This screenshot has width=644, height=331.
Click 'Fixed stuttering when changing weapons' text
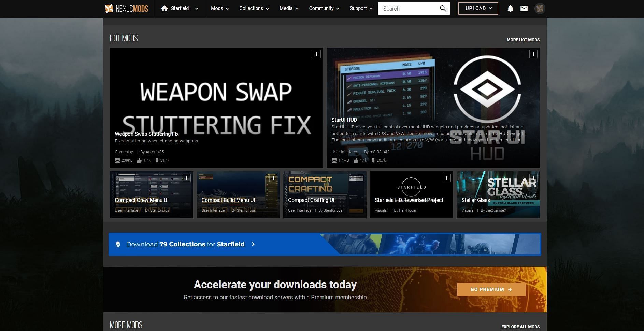click(156, 141)
